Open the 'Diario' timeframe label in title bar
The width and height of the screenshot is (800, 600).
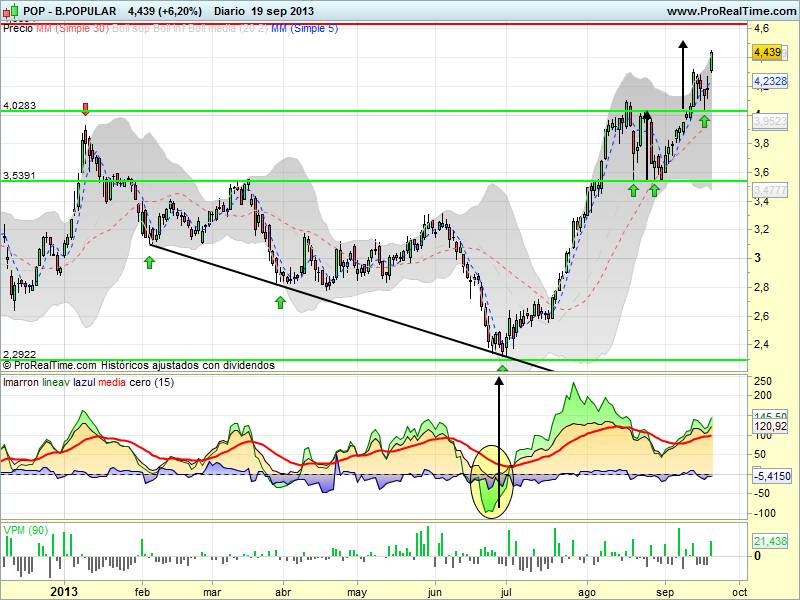pyautogui.click(x=230, y=11)
